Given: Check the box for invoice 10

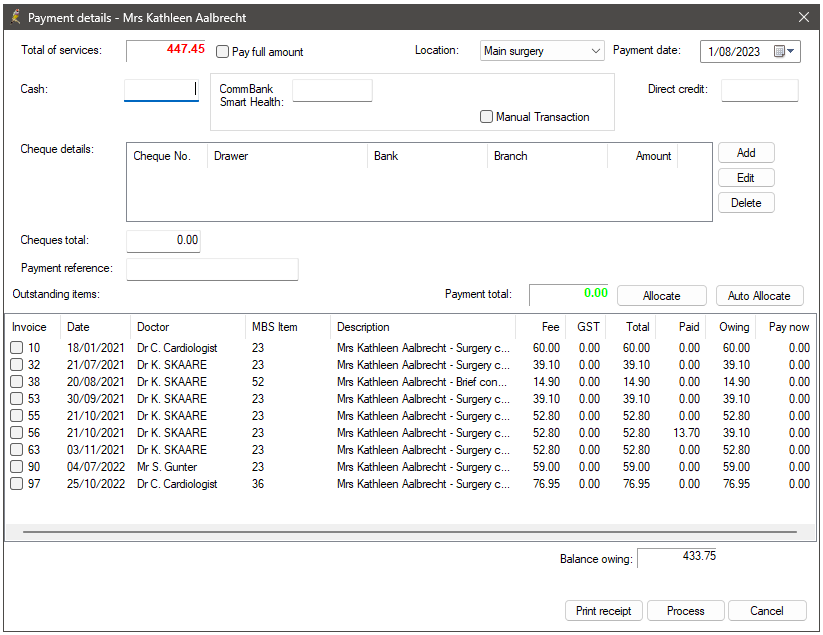Looking at the screenshot, I should 17,347.
